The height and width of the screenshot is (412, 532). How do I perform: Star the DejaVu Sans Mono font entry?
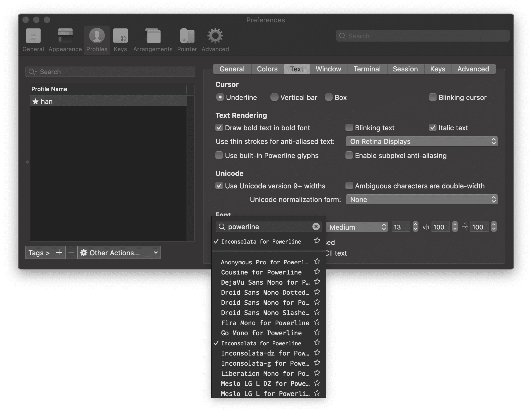(317, 282)
